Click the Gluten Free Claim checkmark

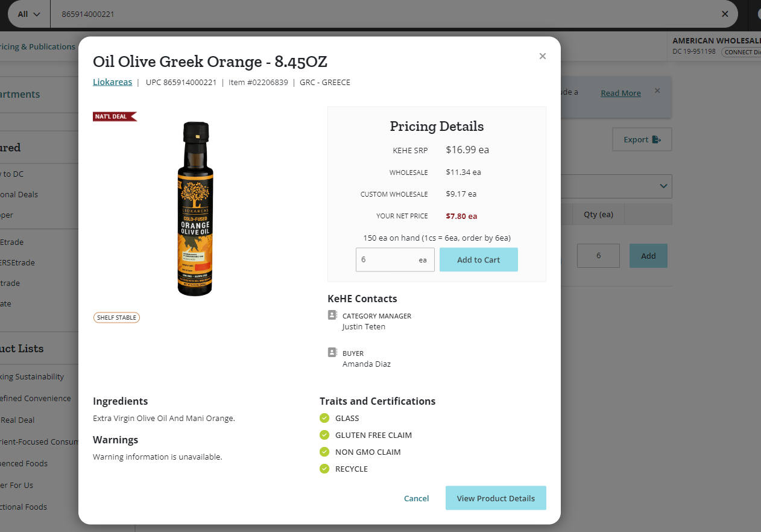[x=324, y=435]
